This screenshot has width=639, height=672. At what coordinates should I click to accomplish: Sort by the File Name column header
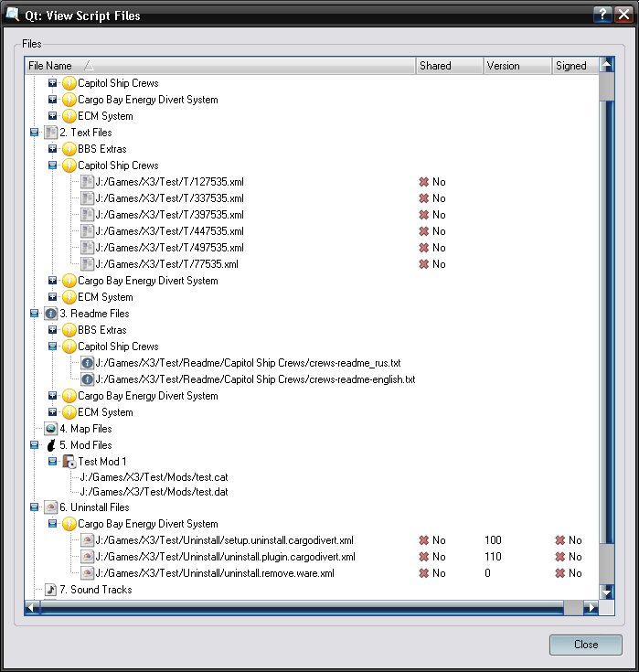(220, 66)
